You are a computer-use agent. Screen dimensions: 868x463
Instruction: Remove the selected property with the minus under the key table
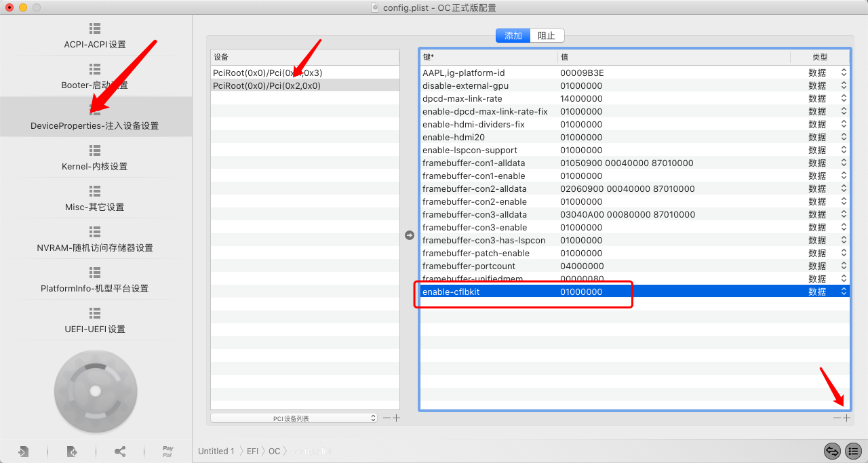pyautogui.click(x=837, y=418)
